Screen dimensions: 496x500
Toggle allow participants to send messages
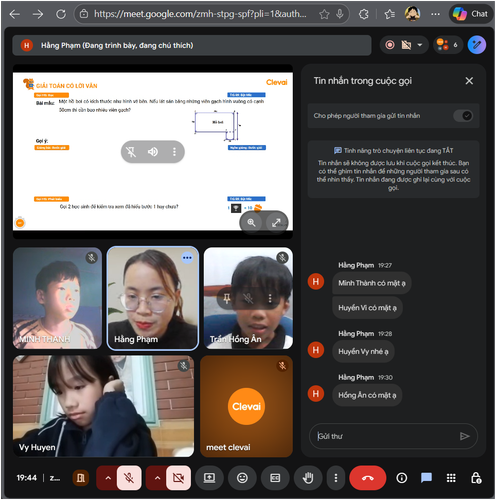[463, 116]
